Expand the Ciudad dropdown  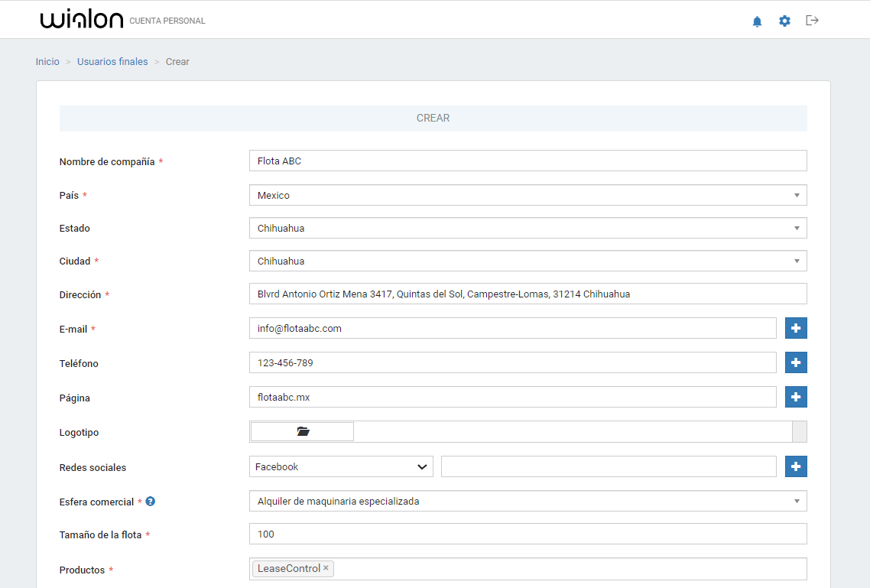coord(528,261)
